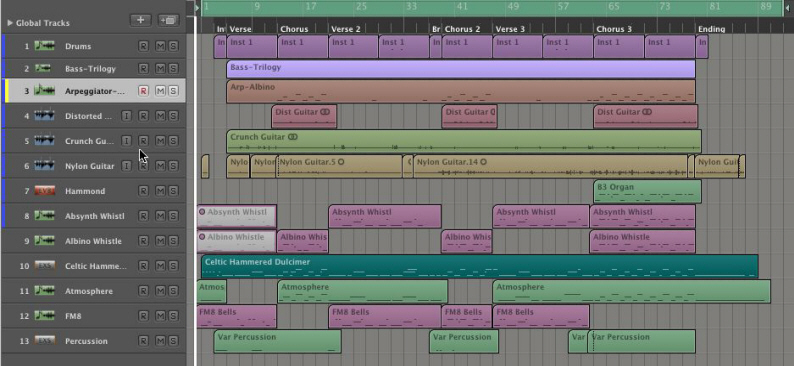This screenshot has height=366, width=794.
Task: Mute the Hammond track
Action: (160, 191)
